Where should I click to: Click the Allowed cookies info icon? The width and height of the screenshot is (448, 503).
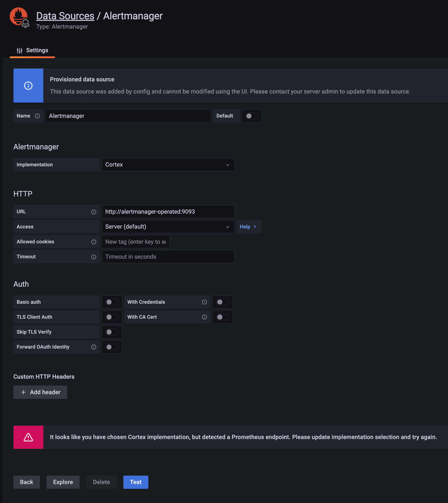93,242
